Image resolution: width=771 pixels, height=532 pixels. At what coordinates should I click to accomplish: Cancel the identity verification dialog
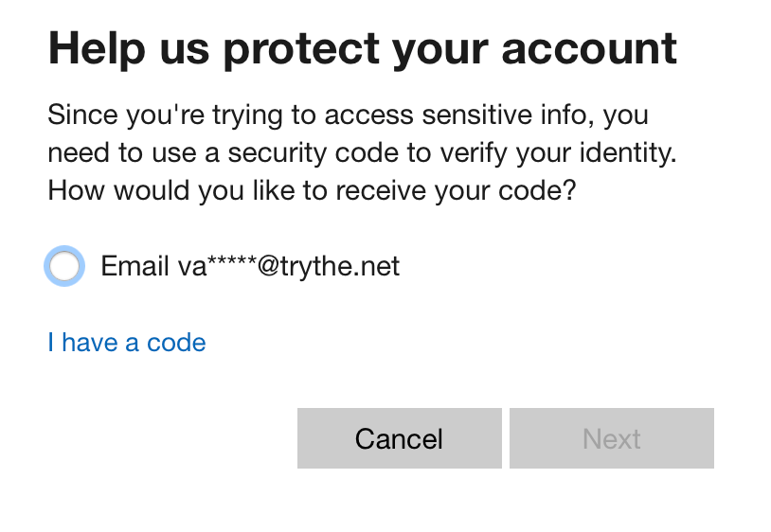tap(399, 438)
